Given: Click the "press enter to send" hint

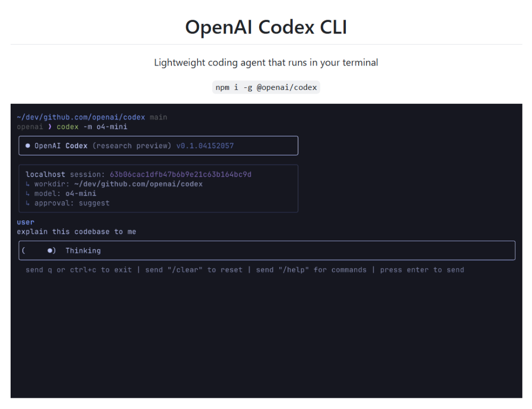Looking at the screenshot, I should [422, 270].
